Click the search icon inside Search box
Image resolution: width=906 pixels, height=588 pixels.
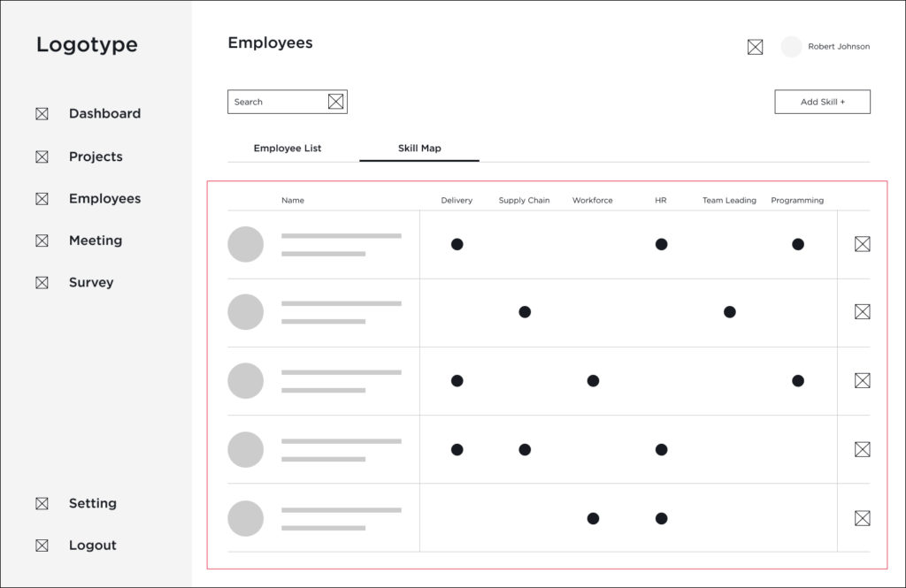point(335,102)
